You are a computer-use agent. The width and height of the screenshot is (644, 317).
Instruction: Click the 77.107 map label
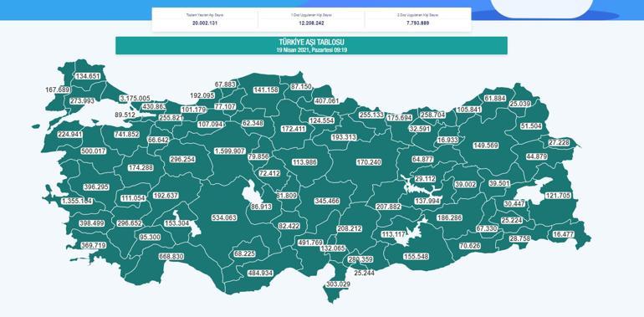point(226,106)
